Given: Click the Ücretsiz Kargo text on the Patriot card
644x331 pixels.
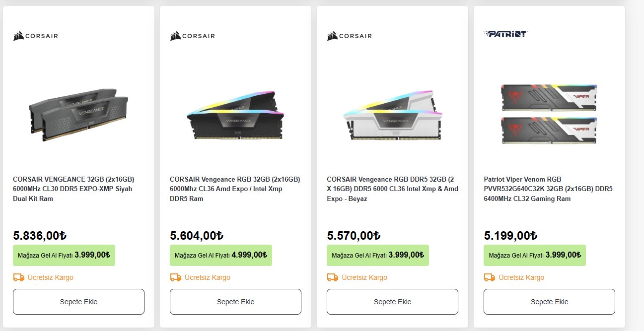Looking at the screenshot, I should [x=521, y=277].
